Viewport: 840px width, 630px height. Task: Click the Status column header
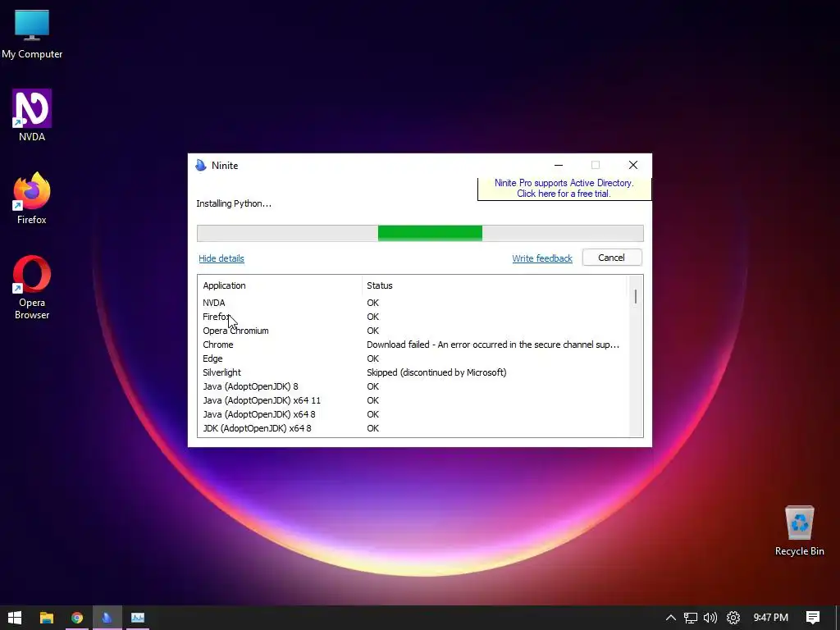coord(494,285)
